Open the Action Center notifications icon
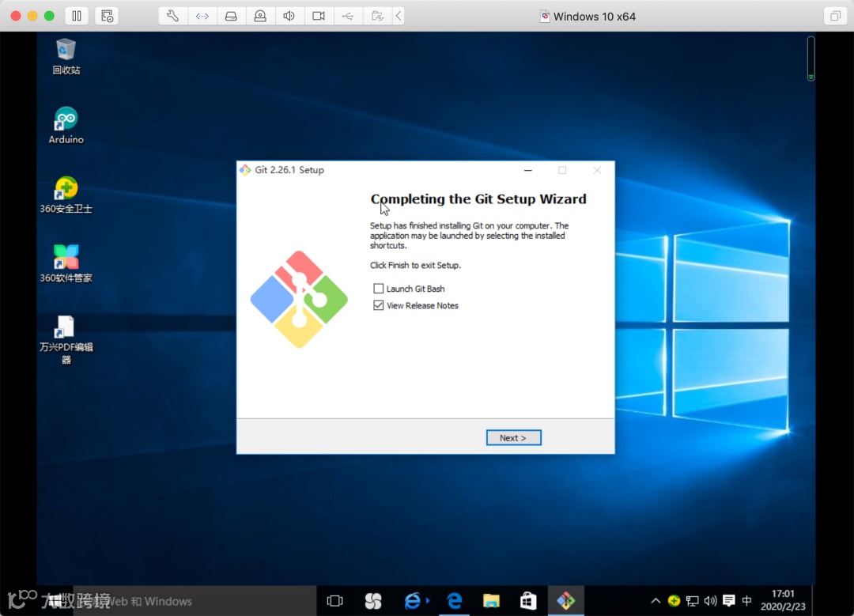The width and height of the screenshot is (854, 616). pyautogui.click(x=729, y=601)
